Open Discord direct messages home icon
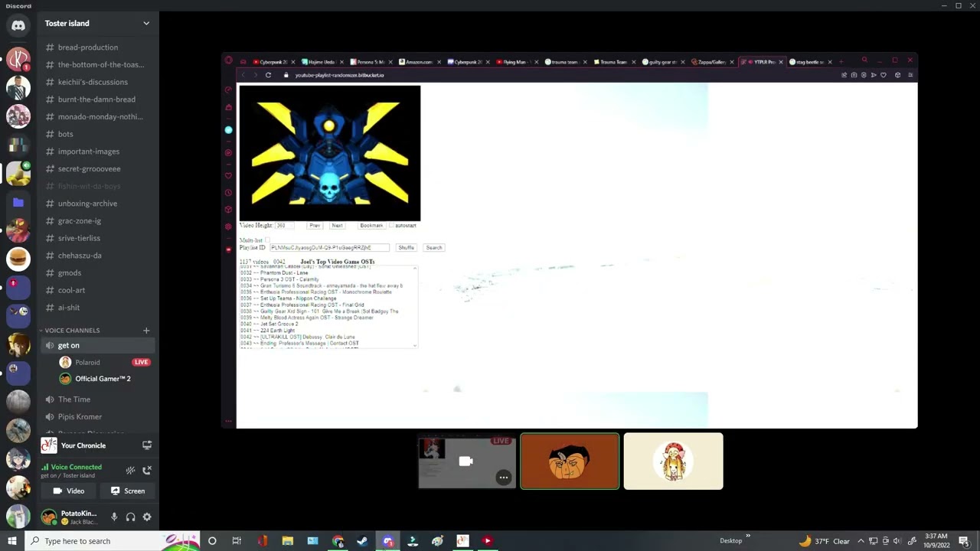The width and height of the screenshot is (980, 551). click(18, 25)
